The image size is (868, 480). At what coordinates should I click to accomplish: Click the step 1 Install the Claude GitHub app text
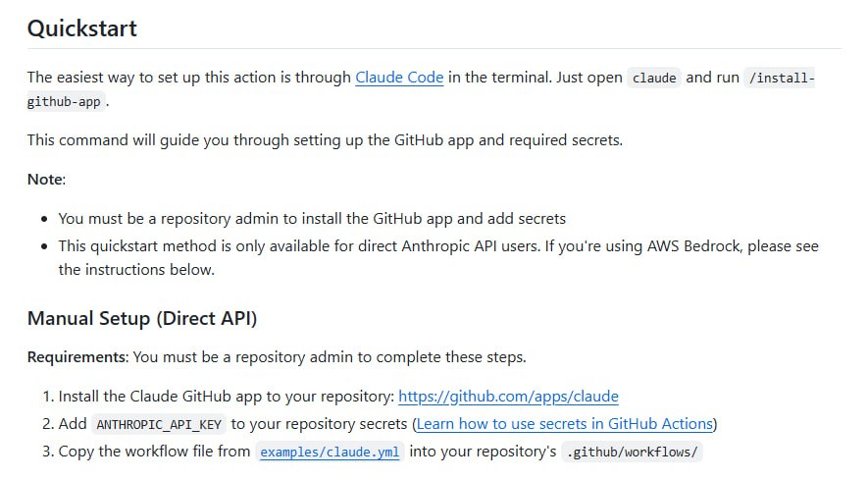pos(227,397)
